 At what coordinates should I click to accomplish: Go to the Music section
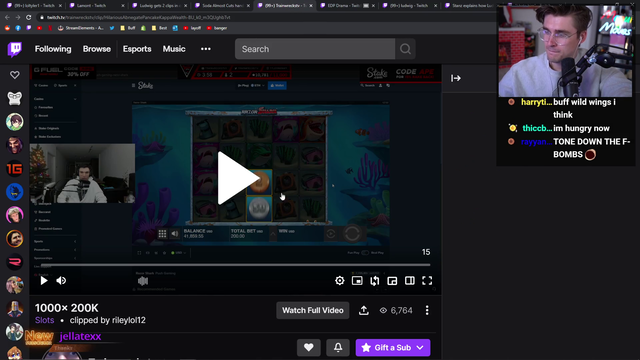(x=174, y=49)
